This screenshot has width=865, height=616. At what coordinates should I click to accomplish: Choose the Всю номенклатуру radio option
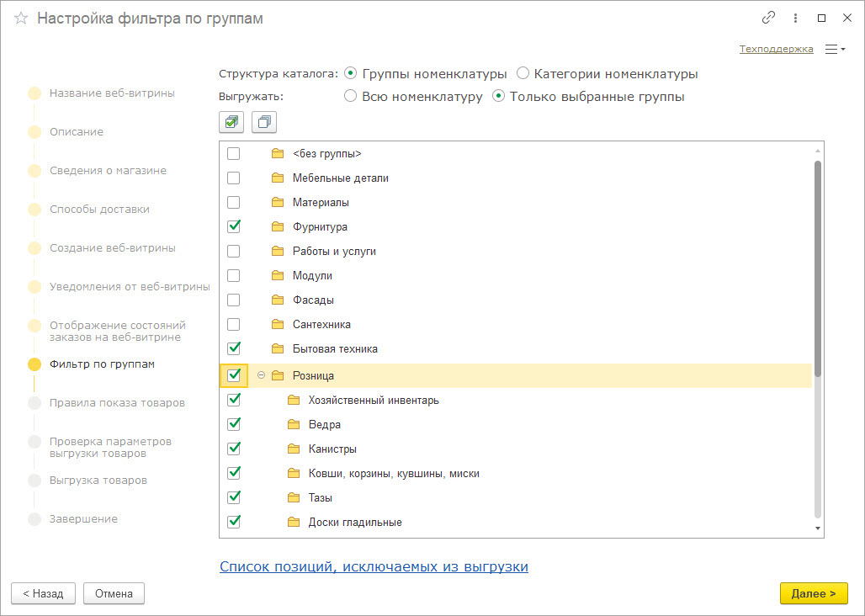(x=351, y=97)
